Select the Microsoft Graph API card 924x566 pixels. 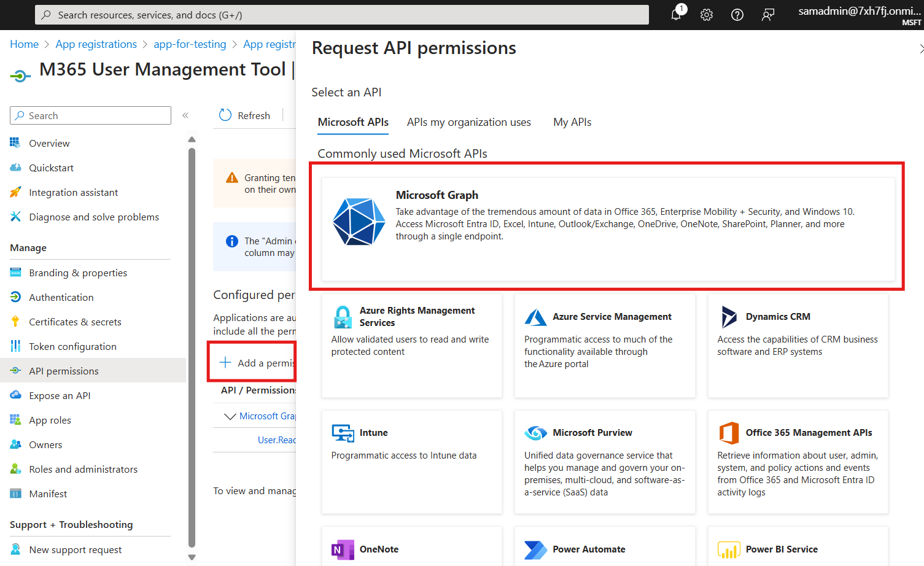pyautogui.click(x=608, y=229)
